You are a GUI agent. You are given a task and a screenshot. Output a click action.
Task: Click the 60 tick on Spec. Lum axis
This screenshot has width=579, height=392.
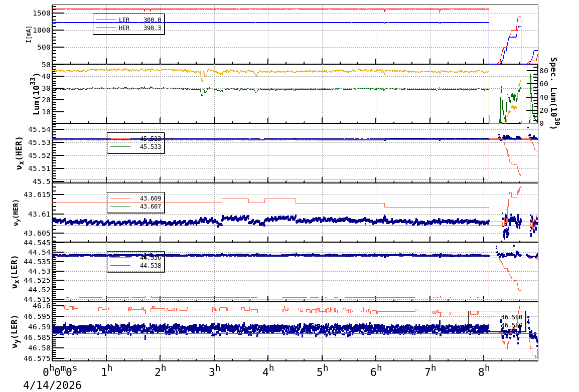coord(544,84)
